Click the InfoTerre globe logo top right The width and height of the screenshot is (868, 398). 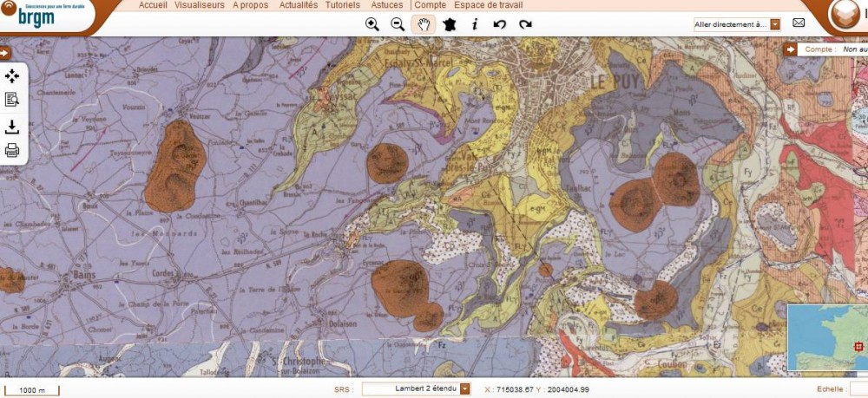click(x=845, y=15)
